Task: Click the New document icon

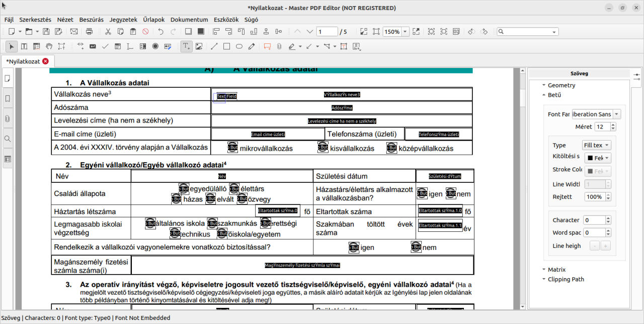Action: click(11, 31)
